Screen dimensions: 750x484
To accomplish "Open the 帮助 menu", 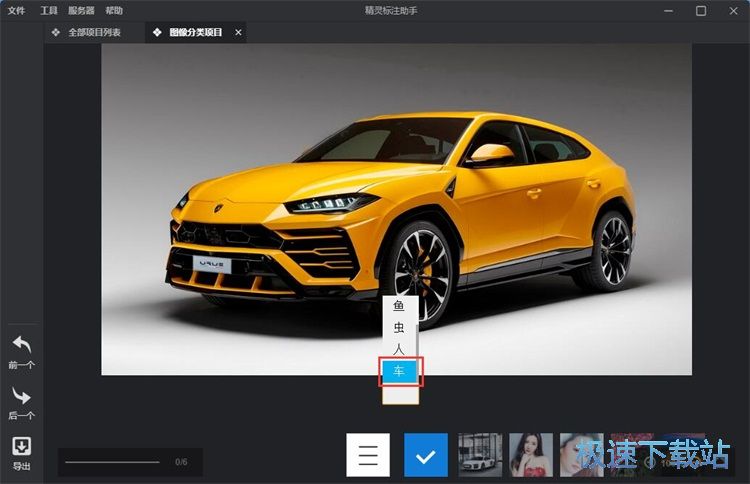I will click(x=114, y=10).
